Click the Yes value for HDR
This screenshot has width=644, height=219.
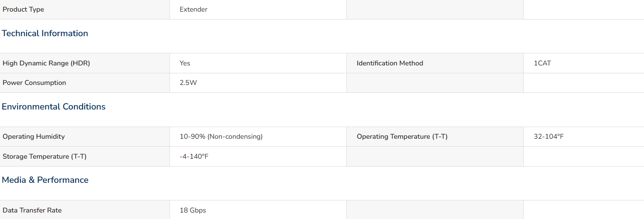click(x=185, y=63)
